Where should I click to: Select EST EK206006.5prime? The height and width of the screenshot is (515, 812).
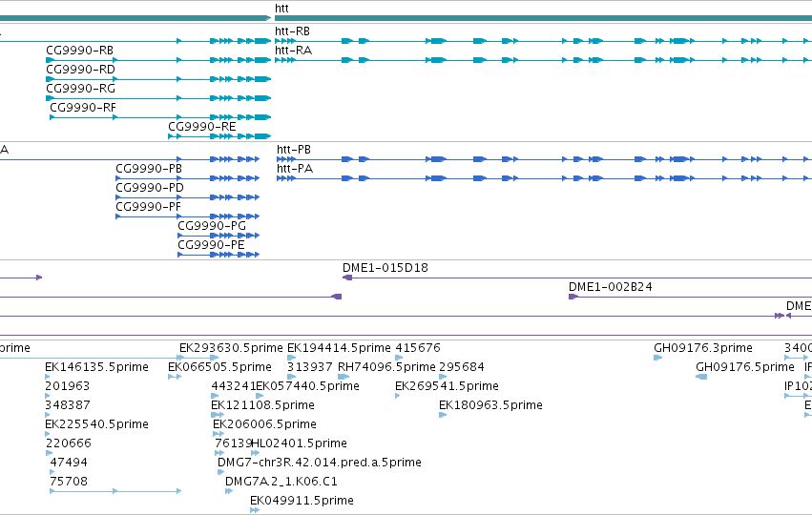pyautogui.click(x=264, y=424)
